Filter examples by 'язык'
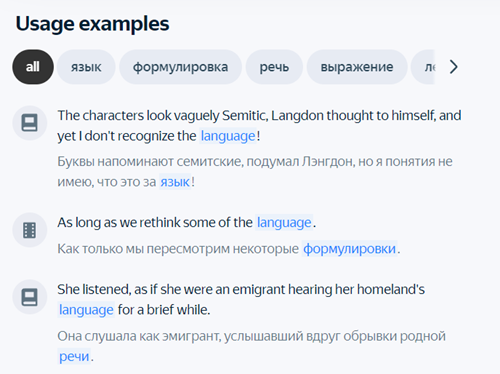Image resolution: width=500 pixels, height=374 pixels. pyautogui.click(x=86, y=67)
